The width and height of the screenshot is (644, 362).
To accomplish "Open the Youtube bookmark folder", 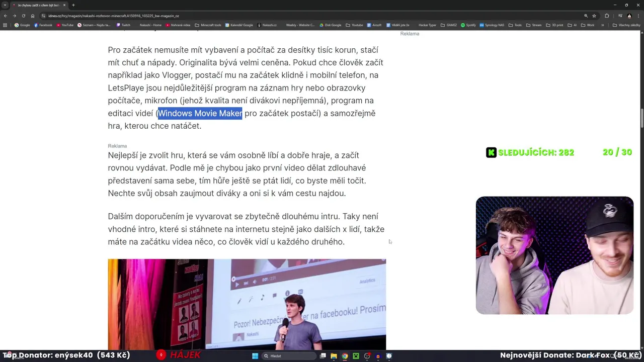I will point(354,25).
